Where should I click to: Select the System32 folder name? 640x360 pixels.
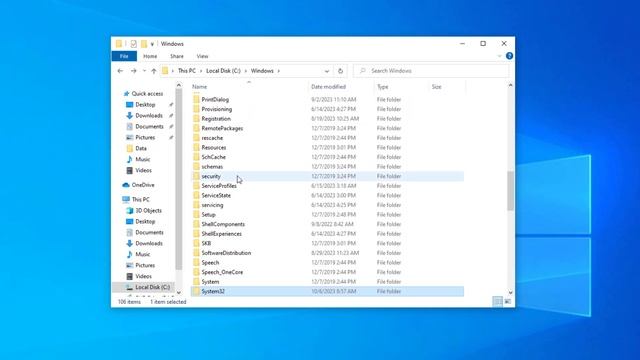(x=213, y=291)
